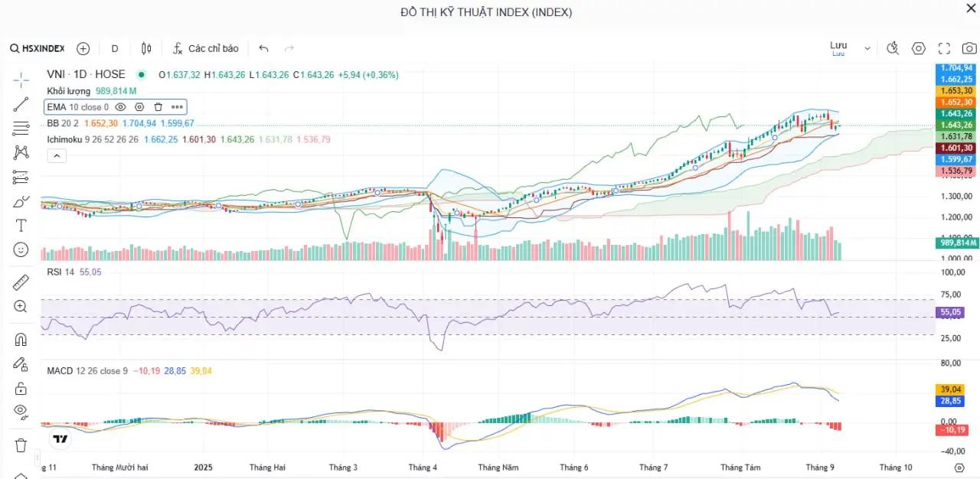
Task: Open chart settings via the gear icon
Action: click(x=918, y=47)
